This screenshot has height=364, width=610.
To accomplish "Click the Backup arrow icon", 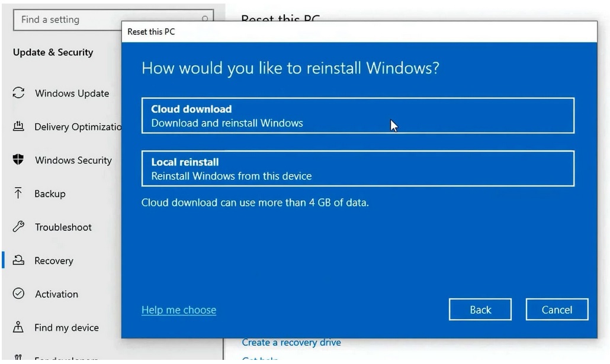I will [x=18, y=193].
